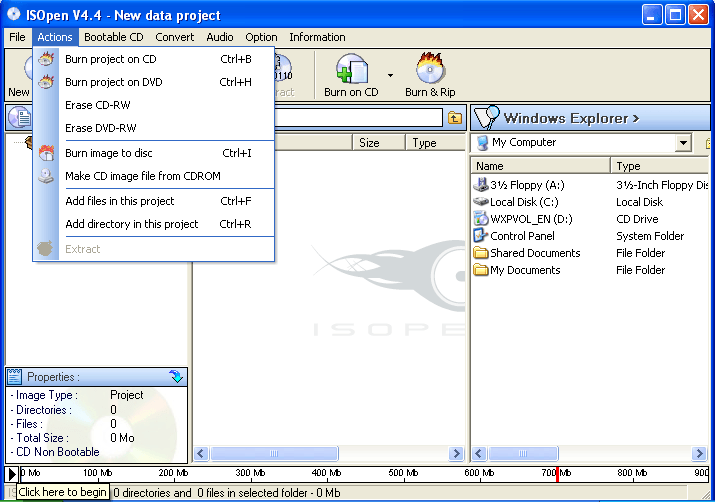Click the New toolbar button

tap(19, 76)
